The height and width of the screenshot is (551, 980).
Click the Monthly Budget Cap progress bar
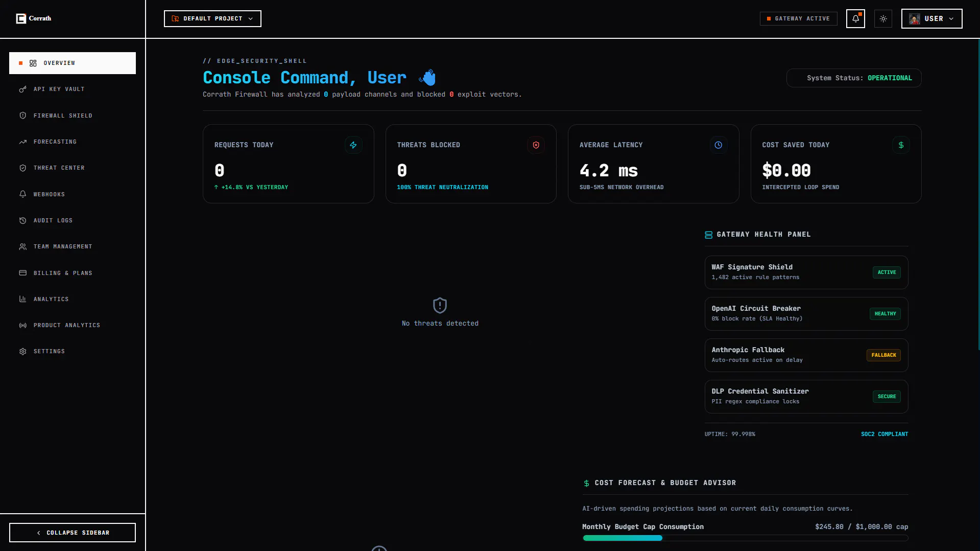pos(745,538)
